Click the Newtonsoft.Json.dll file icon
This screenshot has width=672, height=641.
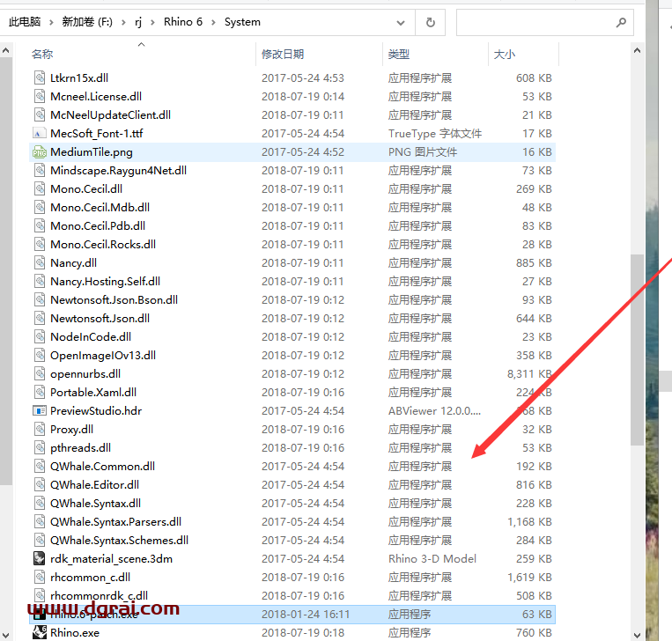tap(40, 319)
